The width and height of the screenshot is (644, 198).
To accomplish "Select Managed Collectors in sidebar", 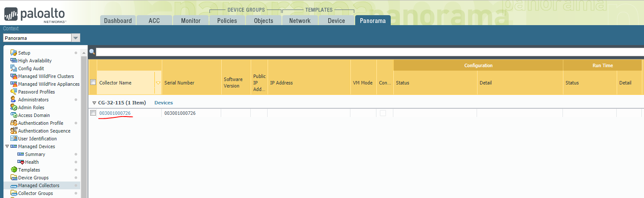I will (x=39, y=185).
